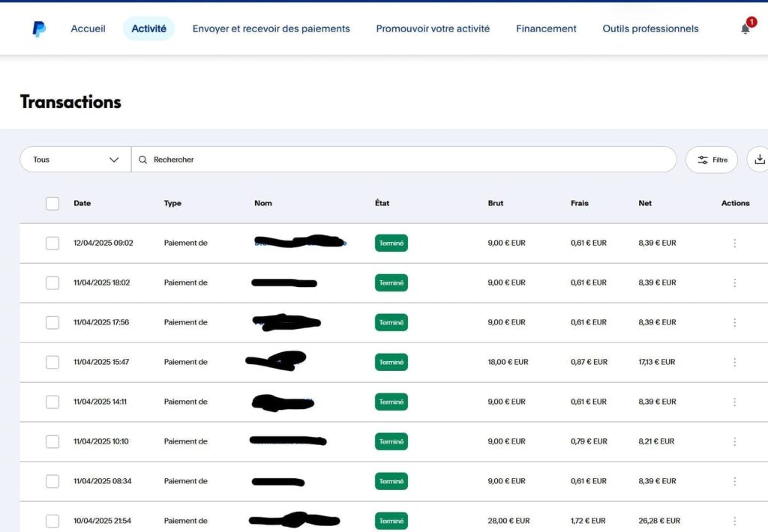768x532 pixels.
Task: Toggle the select-all checkbox in table header
Action: tap(52, 203)
